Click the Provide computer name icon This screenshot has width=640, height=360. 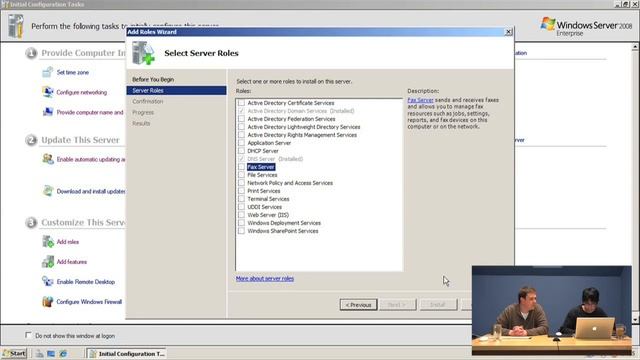click(x=47, y=112)
